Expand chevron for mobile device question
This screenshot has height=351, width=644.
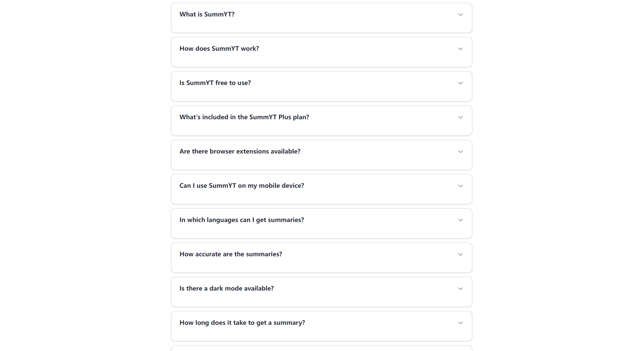(x=460, y=186)
